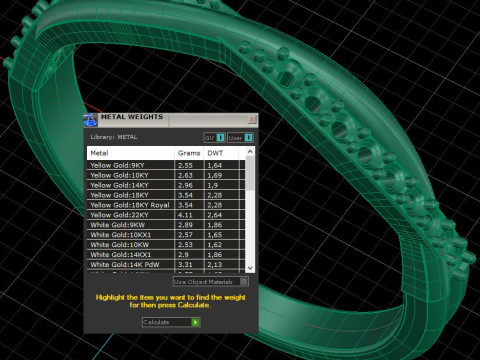Toggle the User library switch
This screenshot has height=360, width=480.
pyautogui.click(x=240, y=138)
